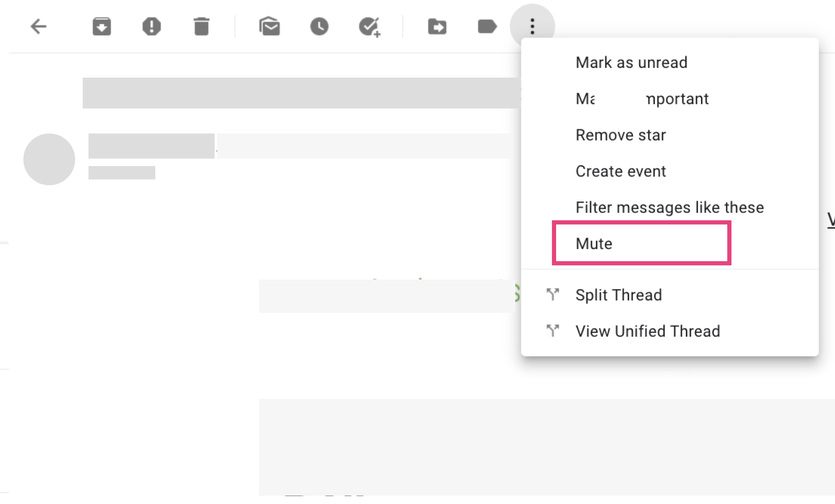
Task: Delete the email with trash icon
Action: coord(201,27)
